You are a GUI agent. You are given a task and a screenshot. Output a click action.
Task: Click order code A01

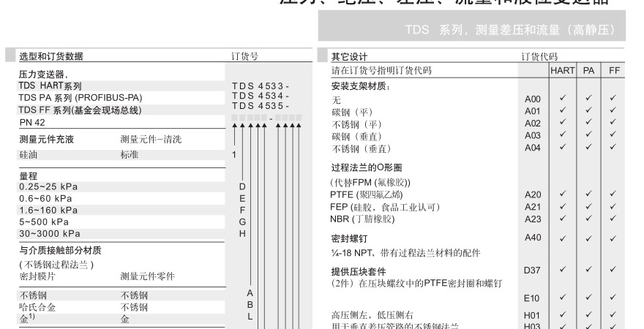[x=532, y=111]
